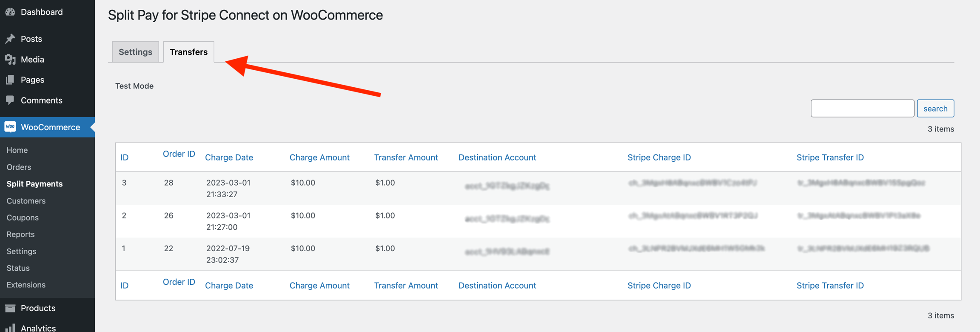The width and height of the screenshot is (980, 332).
Task: Click footer Charge Date column label
Action: 229,285
